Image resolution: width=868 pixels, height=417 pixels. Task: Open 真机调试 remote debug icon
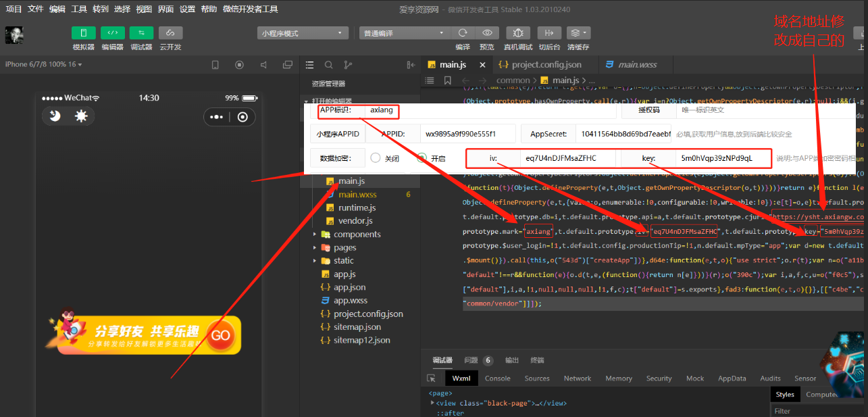pos(518,32)
